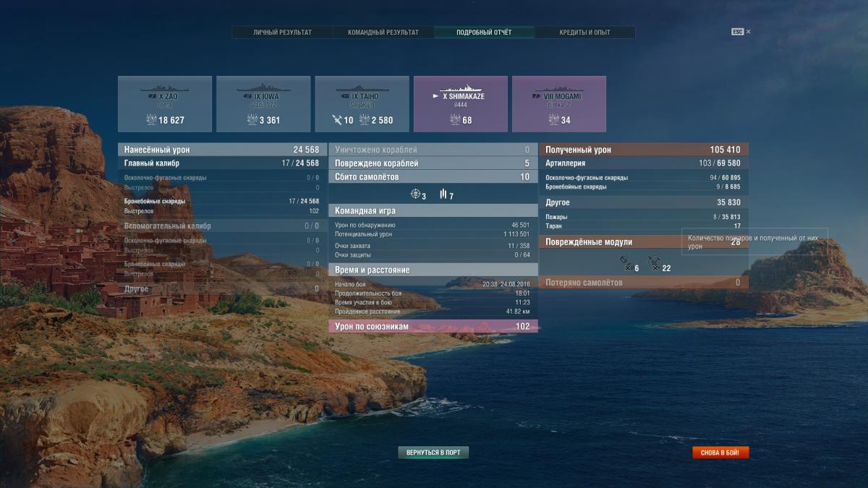The image size is (868, 488).
Task: Click the Потенциальный урон row
Action: [433, 234]
